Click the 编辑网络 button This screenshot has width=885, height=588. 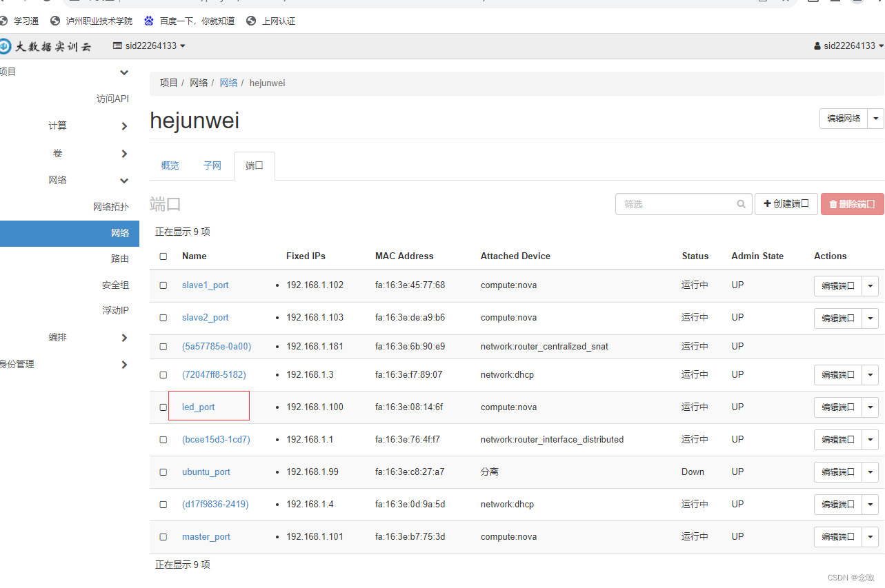[x=844, y=118]
